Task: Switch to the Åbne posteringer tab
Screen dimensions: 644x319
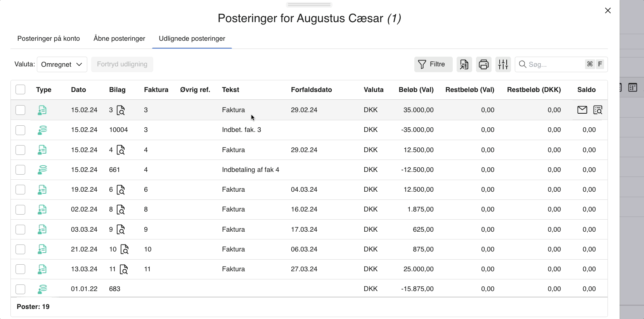Action: (119, 38)
